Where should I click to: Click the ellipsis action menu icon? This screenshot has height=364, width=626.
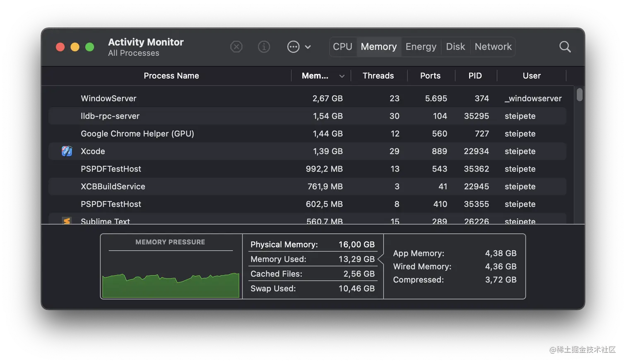point(293,47)
